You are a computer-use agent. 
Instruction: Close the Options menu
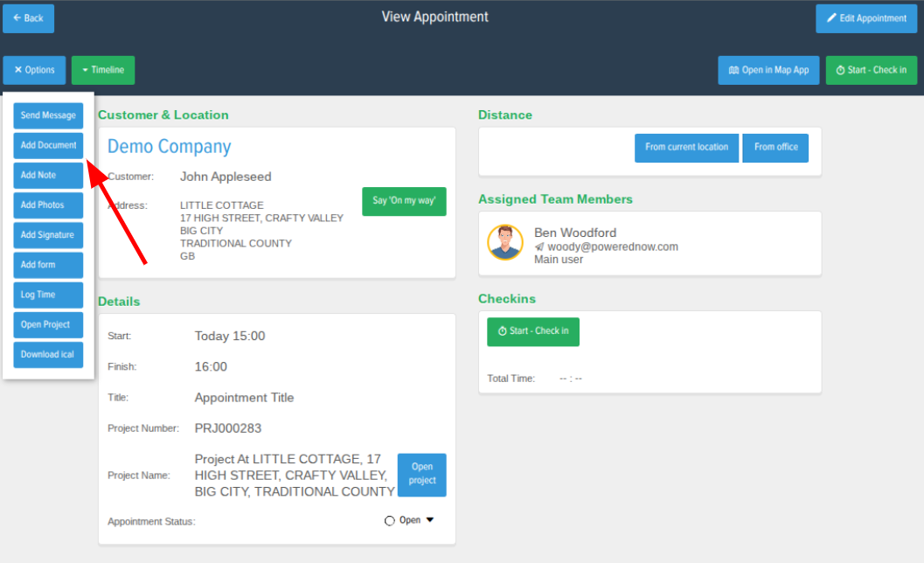(x=34, y=70)
